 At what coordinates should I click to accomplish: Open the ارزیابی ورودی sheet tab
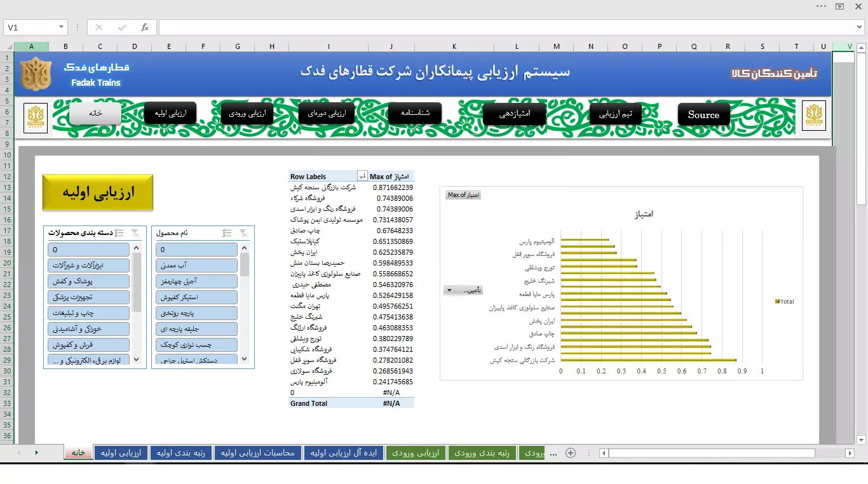click(416, 453)
